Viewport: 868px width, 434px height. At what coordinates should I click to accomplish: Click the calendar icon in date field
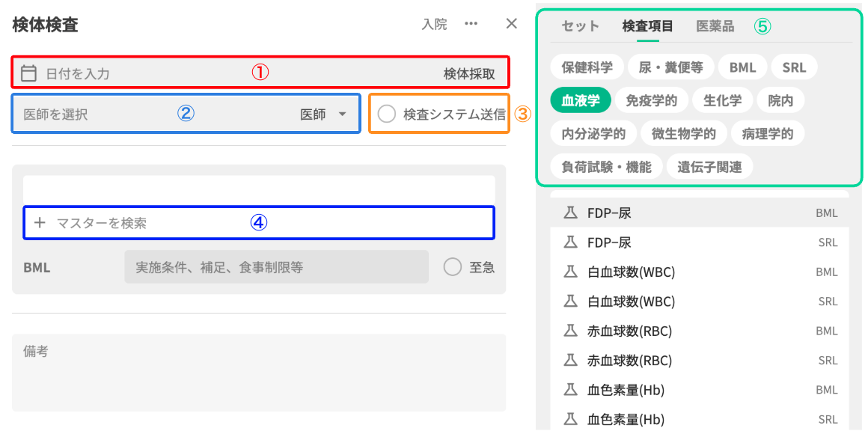[x=29, y=73]
